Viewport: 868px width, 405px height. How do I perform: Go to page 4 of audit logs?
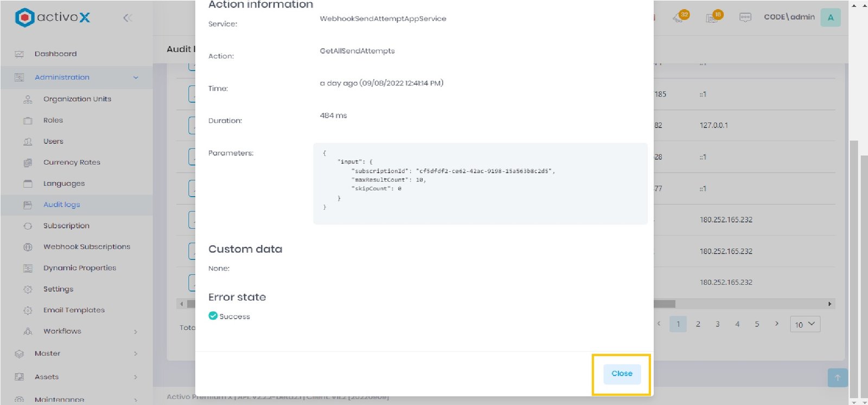pyautogui.click(x=737, y=324)
